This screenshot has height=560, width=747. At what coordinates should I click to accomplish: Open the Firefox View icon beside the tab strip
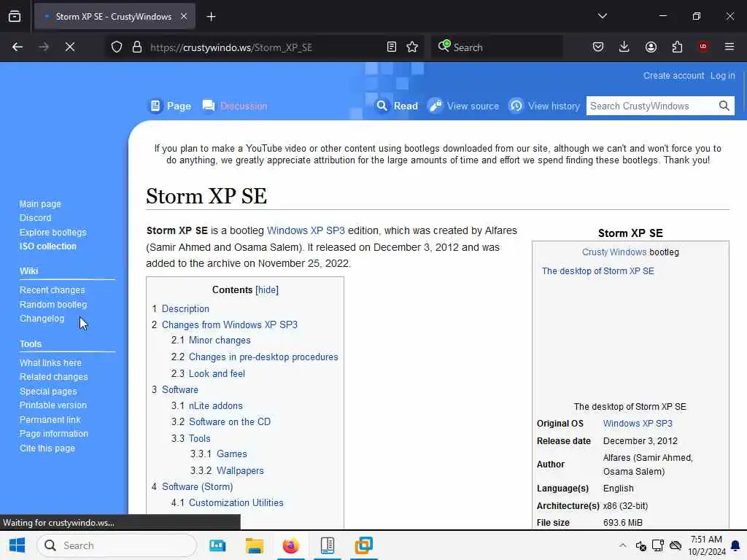[x=15, y=16]
